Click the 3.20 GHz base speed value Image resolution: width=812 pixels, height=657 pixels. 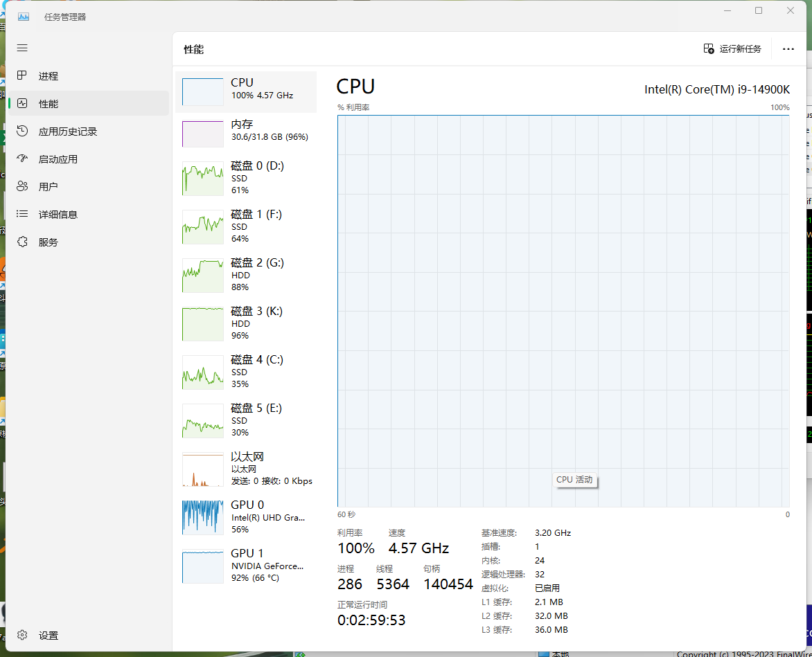[553, 533]
